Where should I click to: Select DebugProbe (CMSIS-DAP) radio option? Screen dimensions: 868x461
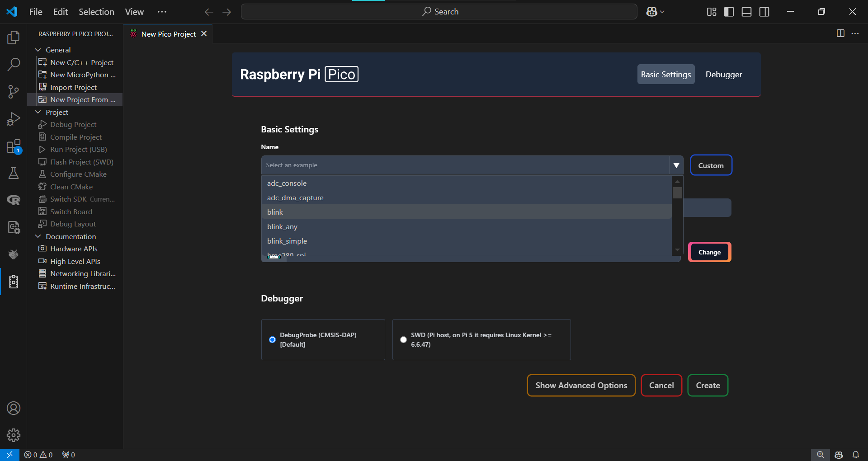(272, 339)
